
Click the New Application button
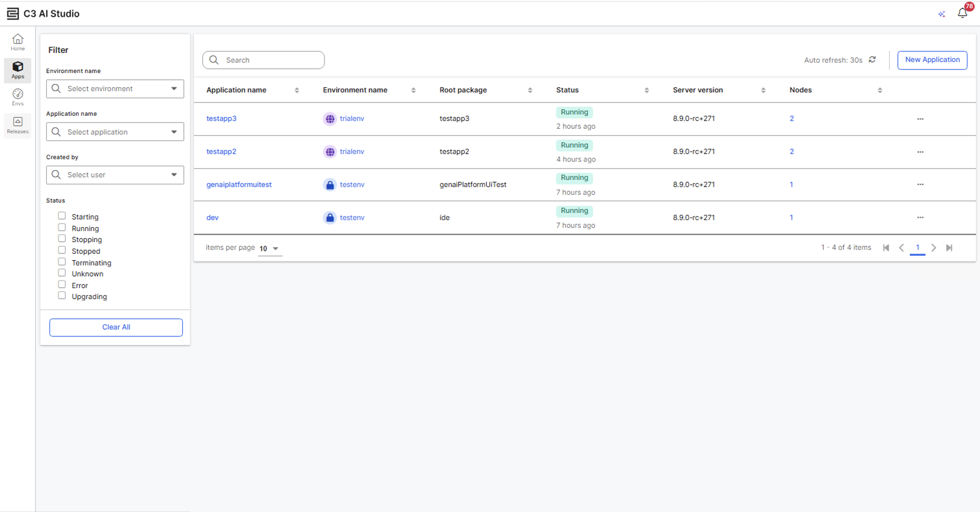click(x=932, y=60)
